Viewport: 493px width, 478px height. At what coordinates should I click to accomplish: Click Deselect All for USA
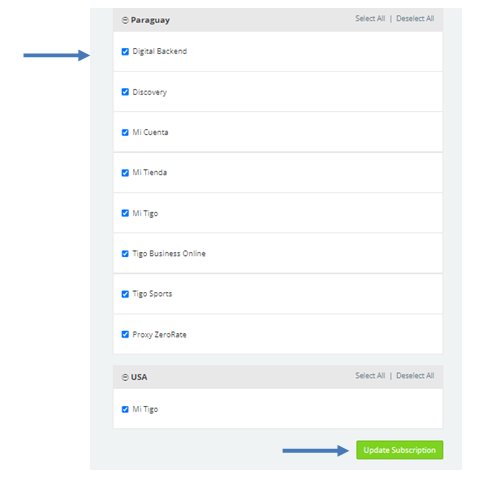click(415, 376)
